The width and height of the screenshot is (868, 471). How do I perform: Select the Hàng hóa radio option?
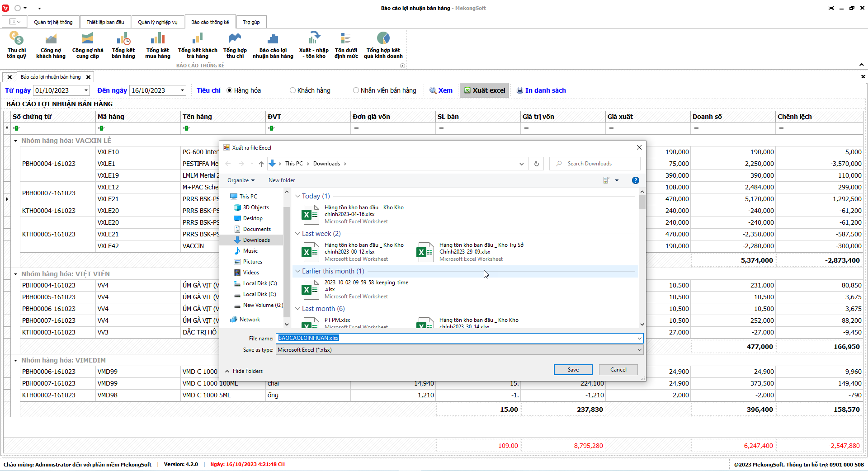tap(230, 90)
